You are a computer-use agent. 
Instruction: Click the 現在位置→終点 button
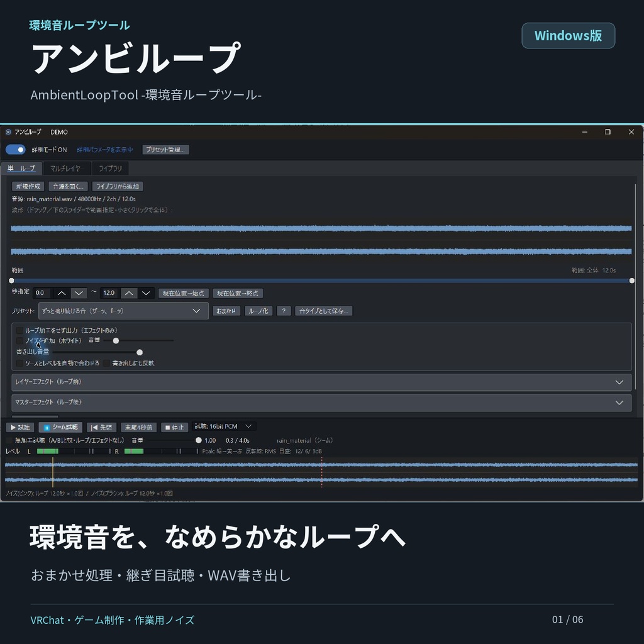[238, 293]
